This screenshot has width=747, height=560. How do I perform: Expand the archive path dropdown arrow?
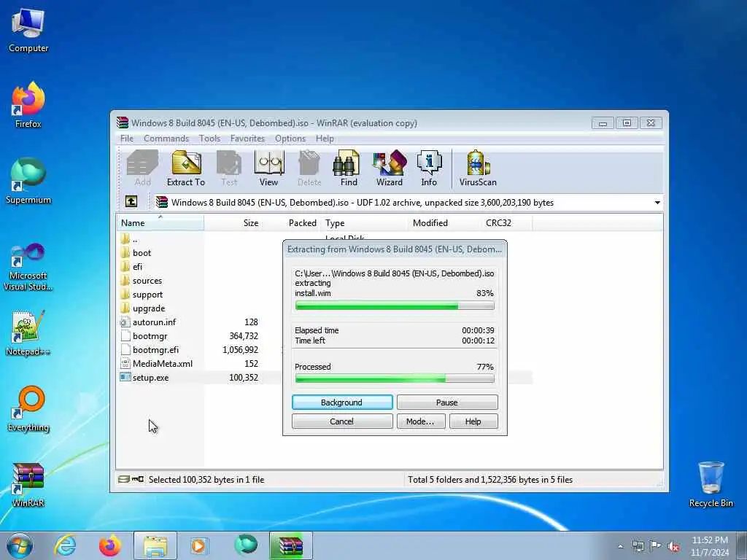[x=657, y=203]
